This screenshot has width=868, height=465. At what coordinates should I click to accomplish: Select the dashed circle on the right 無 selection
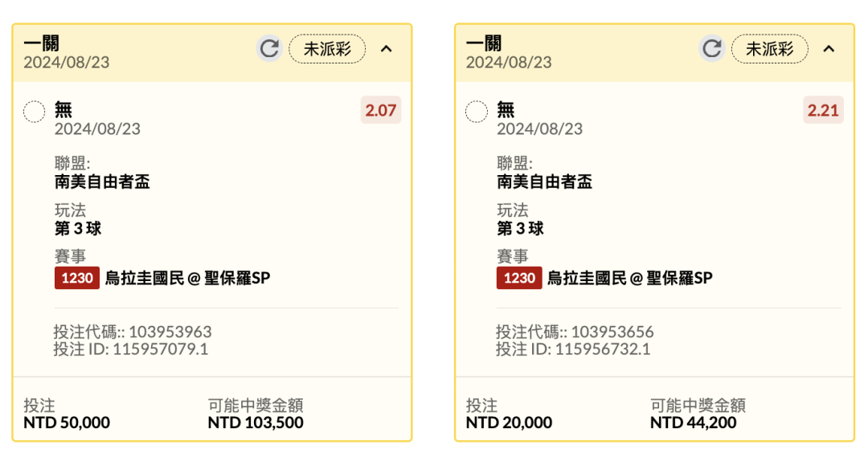[x=477, y=111]
